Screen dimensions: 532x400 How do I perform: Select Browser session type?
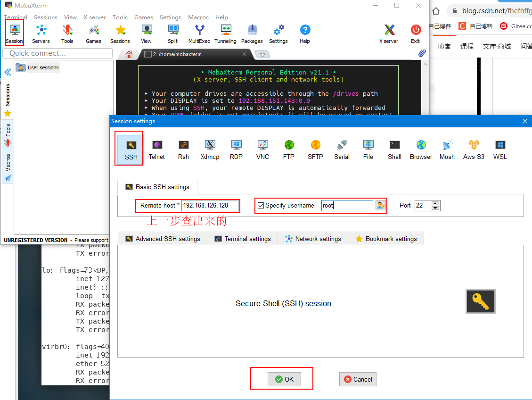[x=421, y=150]
